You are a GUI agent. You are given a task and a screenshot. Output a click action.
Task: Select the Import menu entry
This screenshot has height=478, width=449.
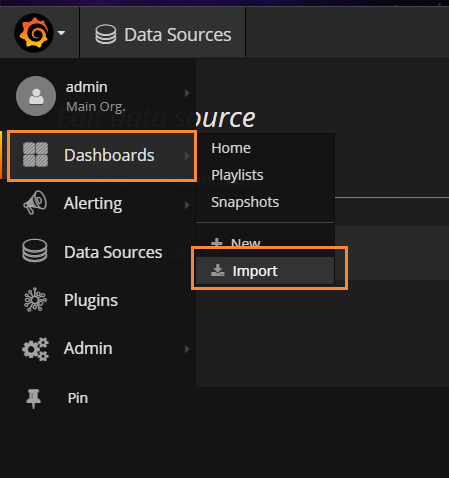[265, 271]
